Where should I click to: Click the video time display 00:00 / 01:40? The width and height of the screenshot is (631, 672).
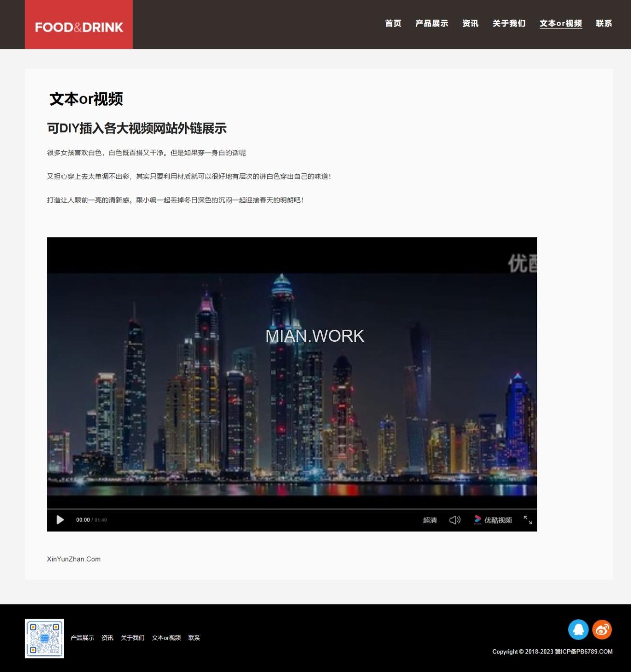coord(92,520)
